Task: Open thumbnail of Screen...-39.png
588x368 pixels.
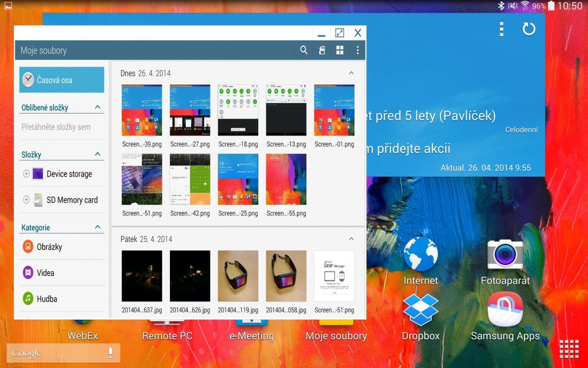Action: 141,109
